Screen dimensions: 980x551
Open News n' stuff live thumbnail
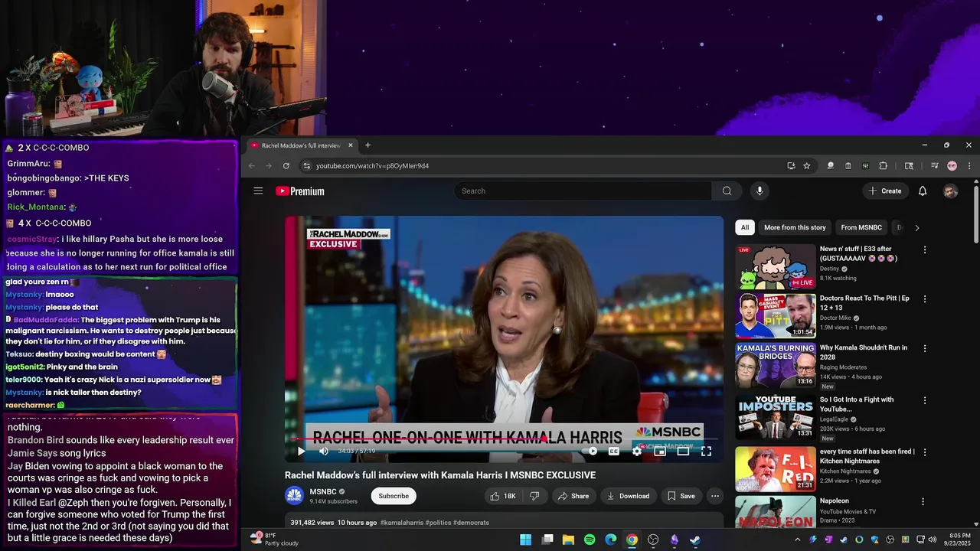[776, 266]
